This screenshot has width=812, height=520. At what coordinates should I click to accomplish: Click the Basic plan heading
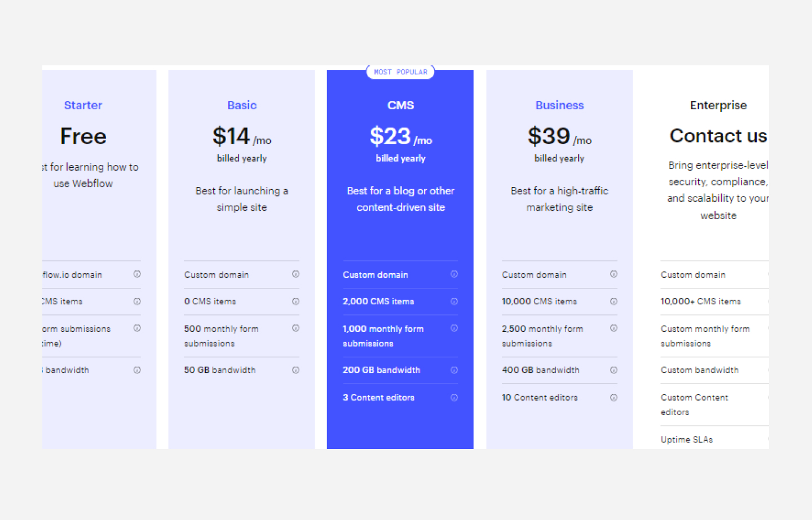pos(241,105)
